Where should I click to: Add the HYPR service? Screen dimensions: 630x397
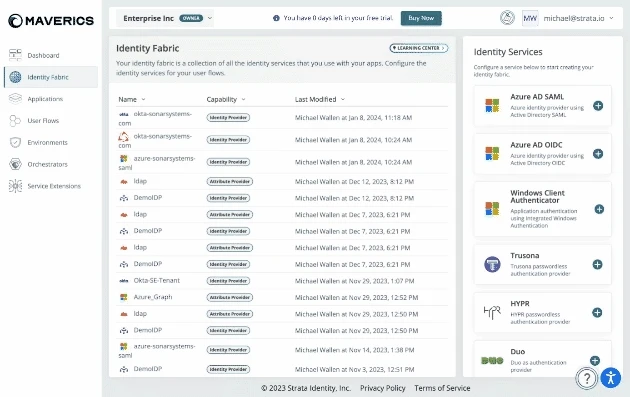tap(597, 312)
